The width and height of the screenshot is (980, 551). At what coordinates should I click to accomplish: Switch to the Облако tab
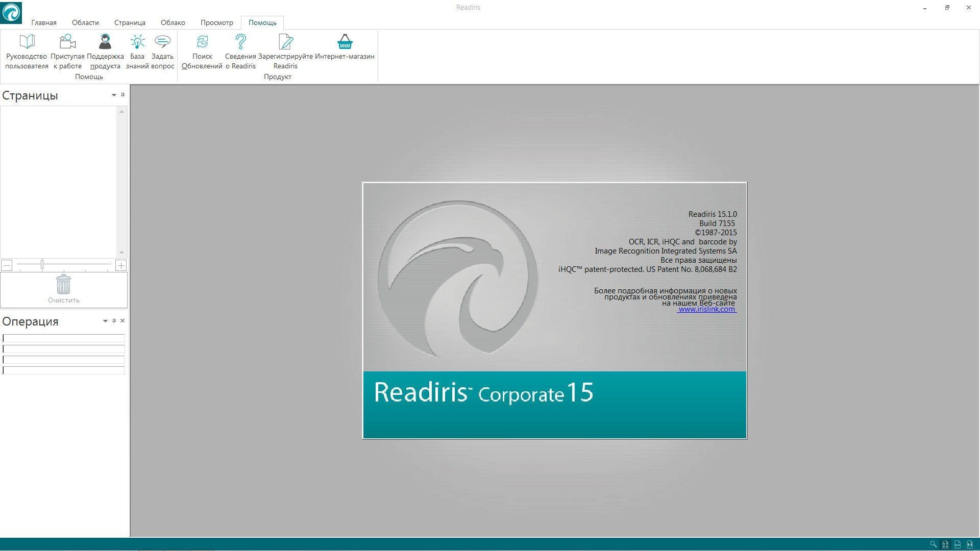(x=173, y=22)
